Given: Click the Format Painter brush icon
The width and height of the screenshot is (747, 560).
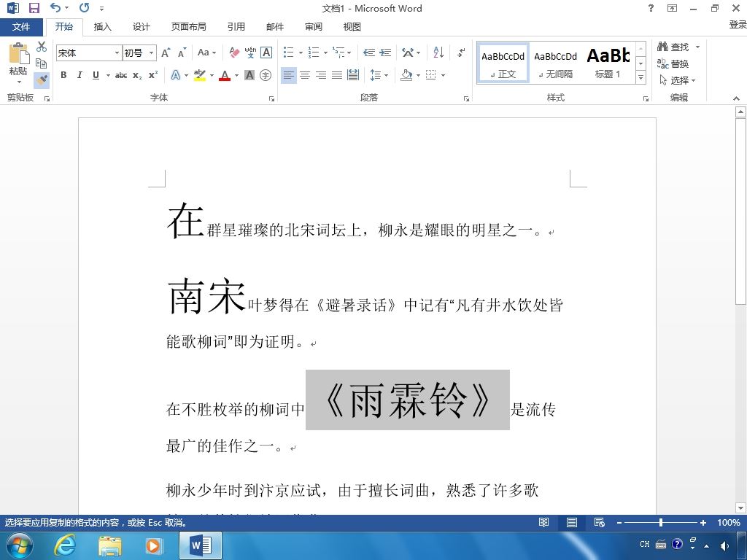Looking at the screenshot, I should (42, 79).
